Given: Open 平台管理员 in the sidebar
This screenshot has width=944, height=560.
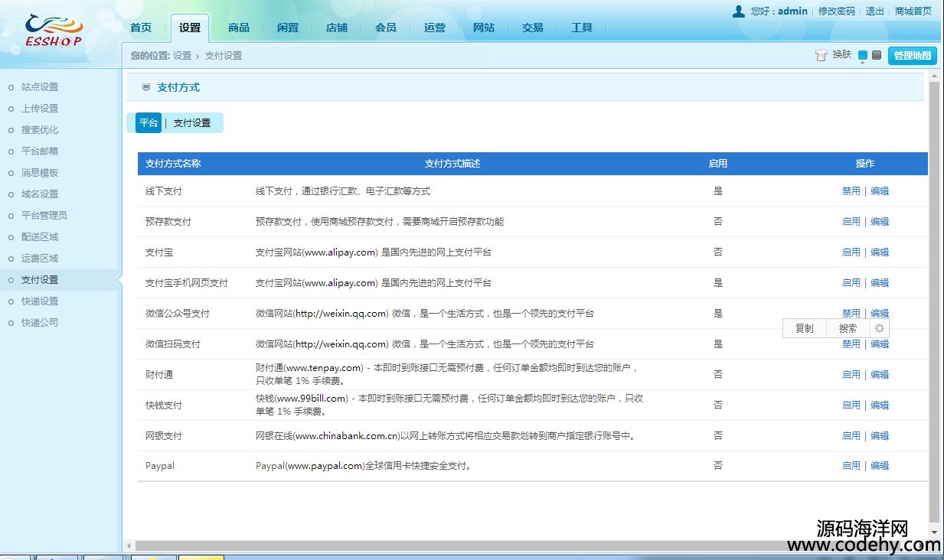Looking at the screenshot, I should click(x=44, y=216).
